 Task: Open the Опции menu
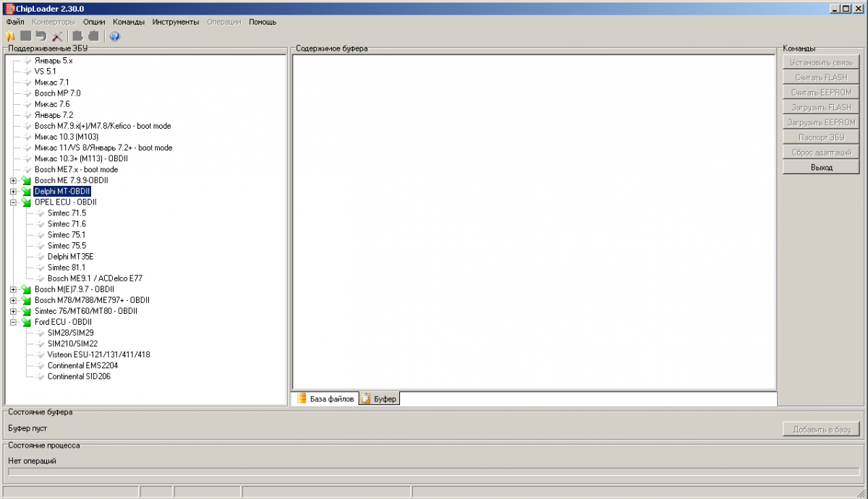pyautogui.click(x=94, y=22)
